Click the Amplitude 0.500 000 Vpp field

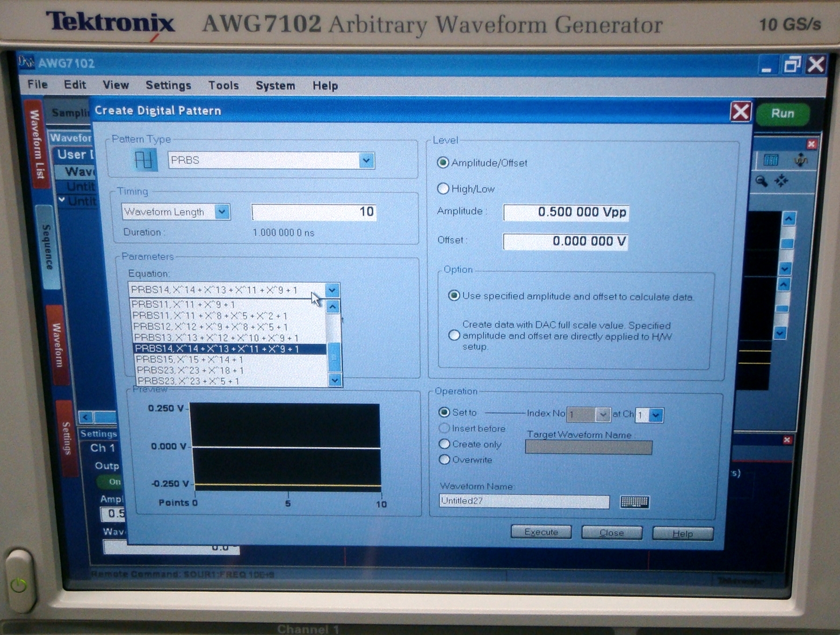tap(566, 212)
